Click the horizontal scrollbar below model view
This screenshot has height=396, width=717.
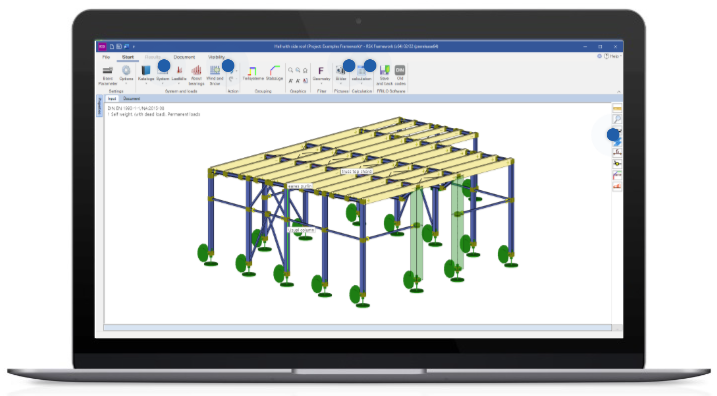pyautogui.click(x=358, y=327)
